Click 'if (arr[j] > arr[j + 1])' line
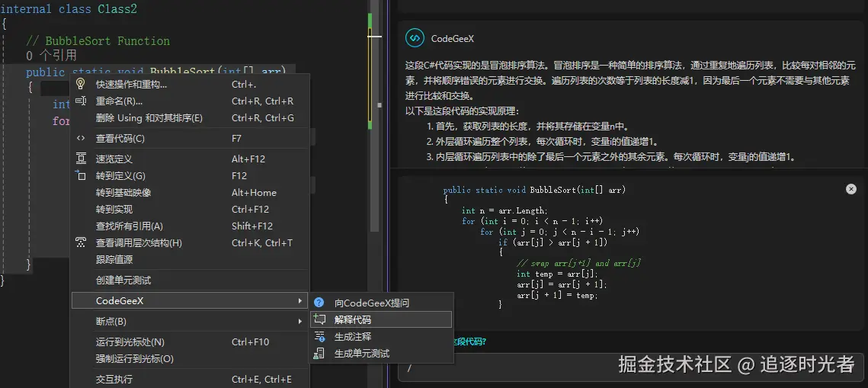This screenshot has width=868, height=388. tap(553, 242)
